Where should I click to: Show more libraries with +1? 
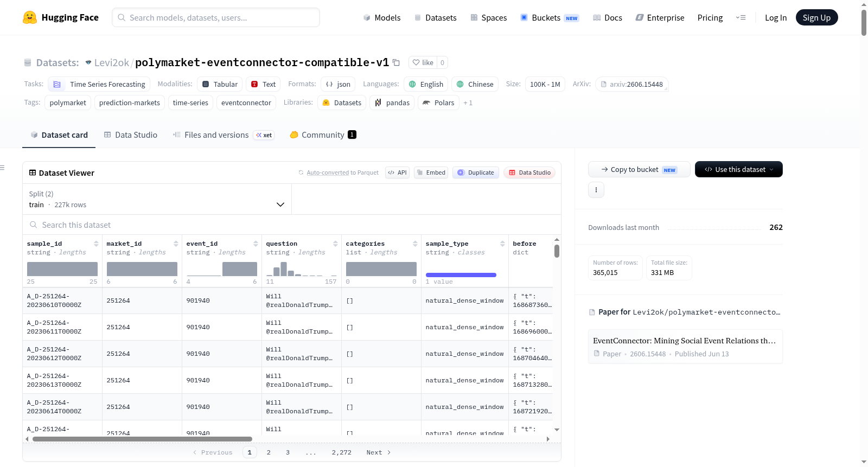point(468,103)
